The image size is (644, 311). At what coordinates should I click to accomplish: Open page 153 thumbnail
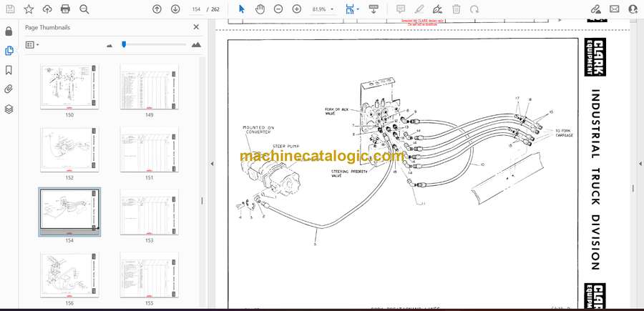pyautogui.click(x=149, y=212)
